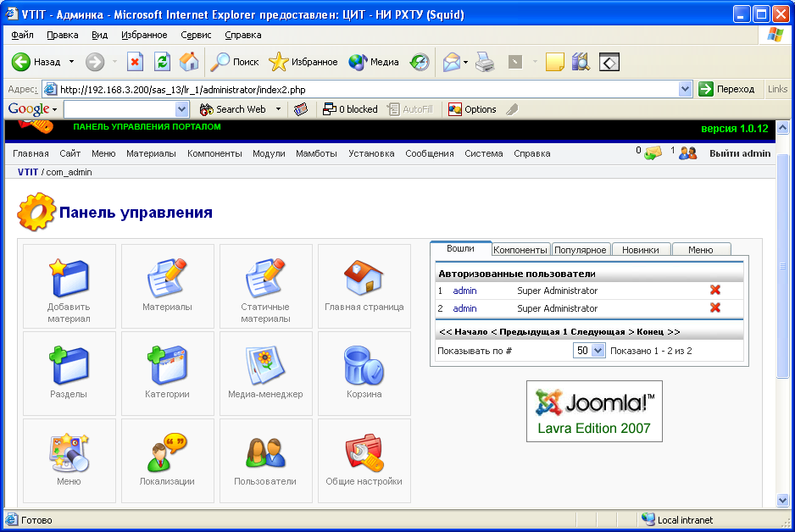Open Статичные материалы icon

tap(265, 287)
